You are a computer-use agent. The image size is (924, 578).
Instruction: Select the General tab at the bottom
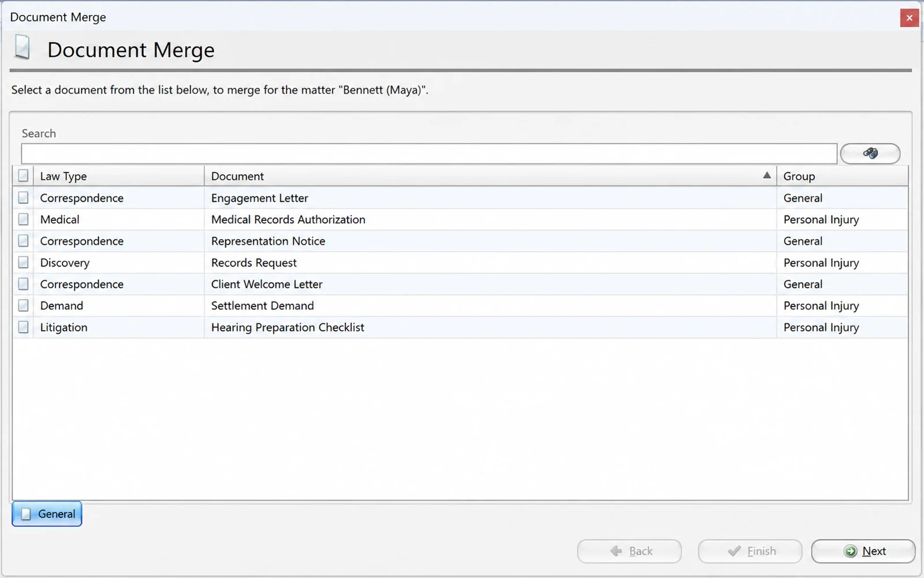click(x=47, y=514)
